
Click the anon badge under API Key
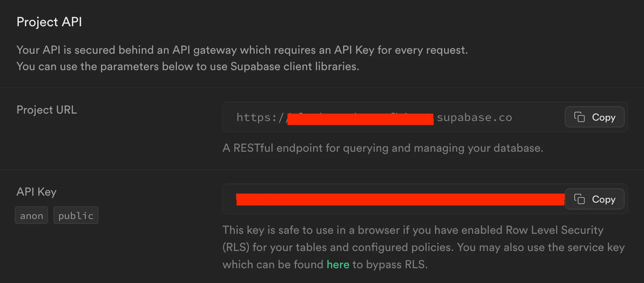pos(31,215)
